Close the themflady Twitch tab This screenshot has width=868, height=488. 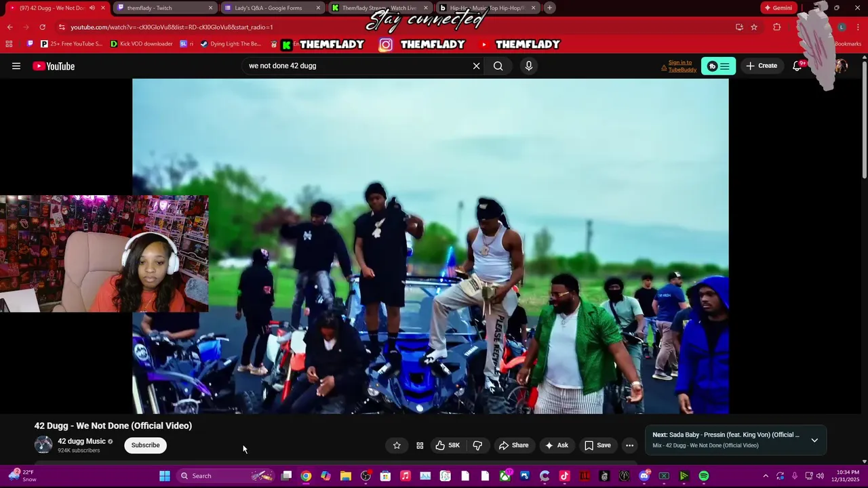[210, 8]
